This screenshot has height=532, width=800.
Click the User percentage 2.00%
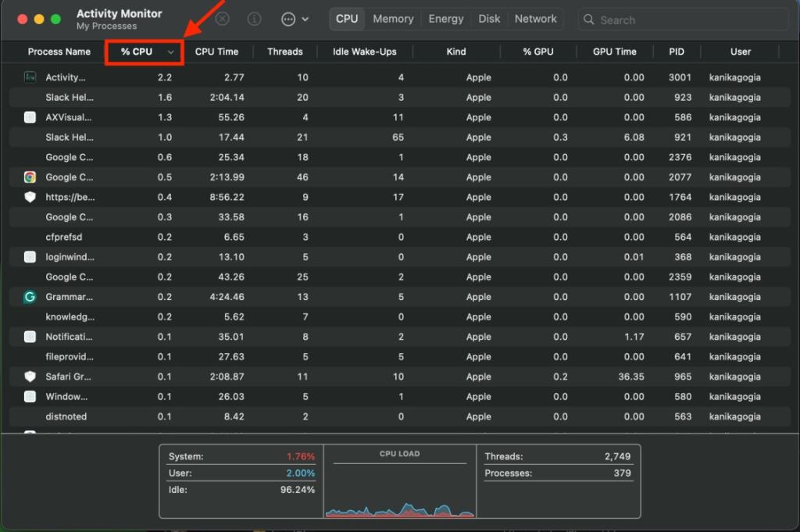point(301,473)
